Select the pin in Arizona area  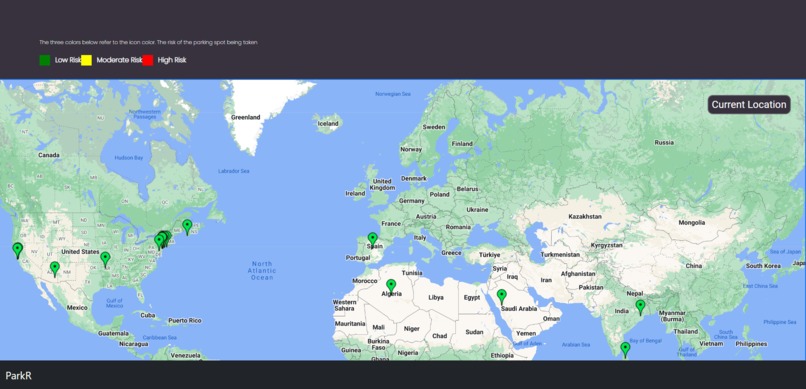[x=54, y=269]
